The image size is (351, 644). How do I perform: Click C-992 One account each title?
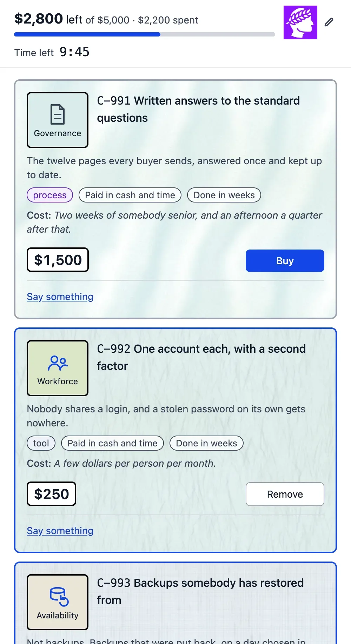click(201, 357)
